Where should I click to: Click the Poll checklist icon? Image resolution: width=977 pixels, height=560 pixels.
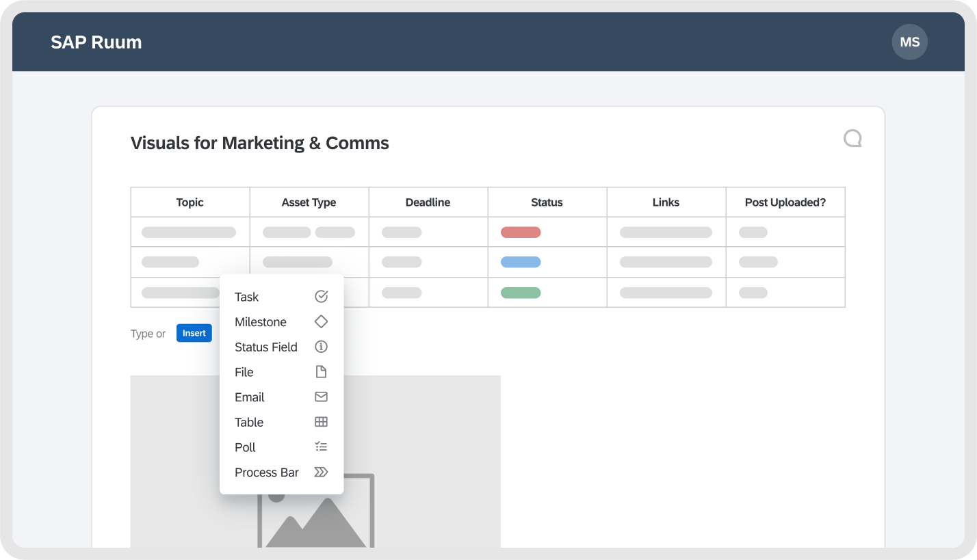pyautogui.click(x=321, y=447)
